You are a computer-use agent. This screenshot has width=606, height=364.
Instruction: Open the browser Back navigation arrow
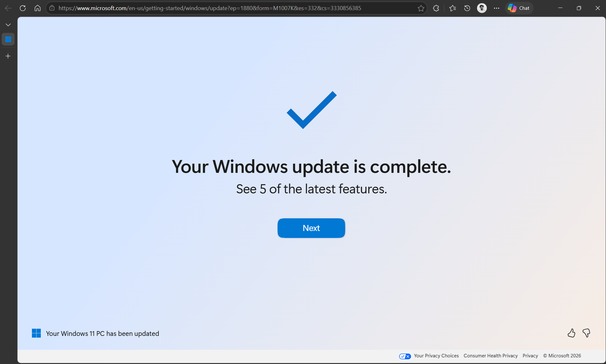coord(8,8)
